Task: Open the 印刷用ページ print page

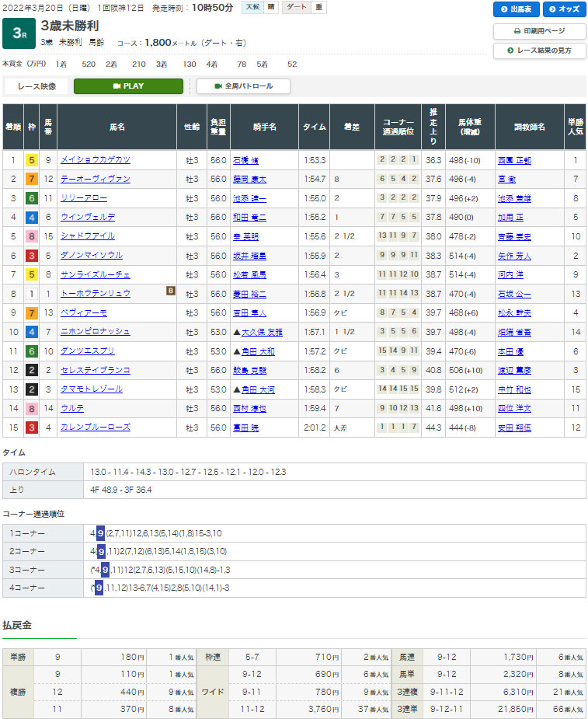Action: click(x=539, y=31)
